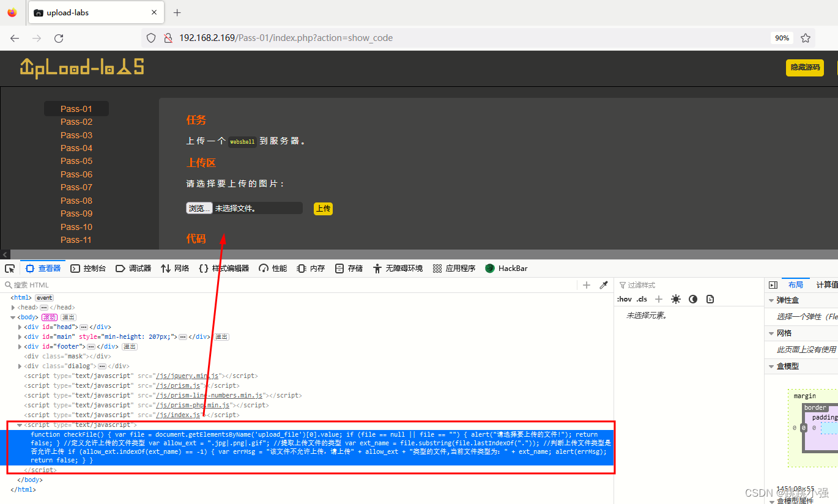838x504 pixels.
Task: Reset the 90% zoom level badge
Action: click(782, 38)
